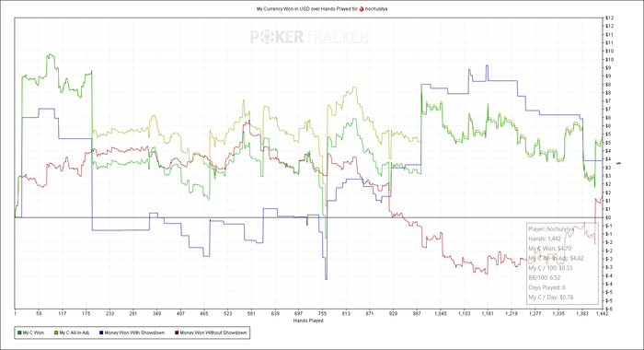The width and height of the screenshot is (644, 350).
Task: Click the x-axis tick label 929
Action: point(394,314)
